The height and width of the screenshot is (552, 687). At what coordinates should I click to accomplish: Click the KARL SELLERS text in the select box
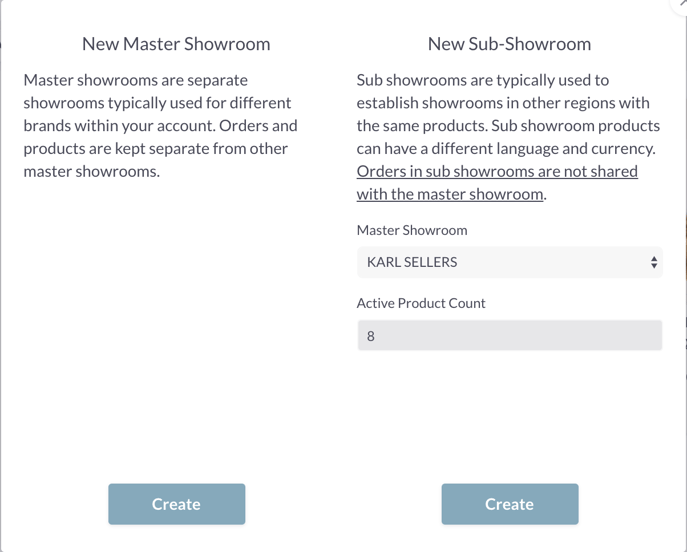(412, 262)
